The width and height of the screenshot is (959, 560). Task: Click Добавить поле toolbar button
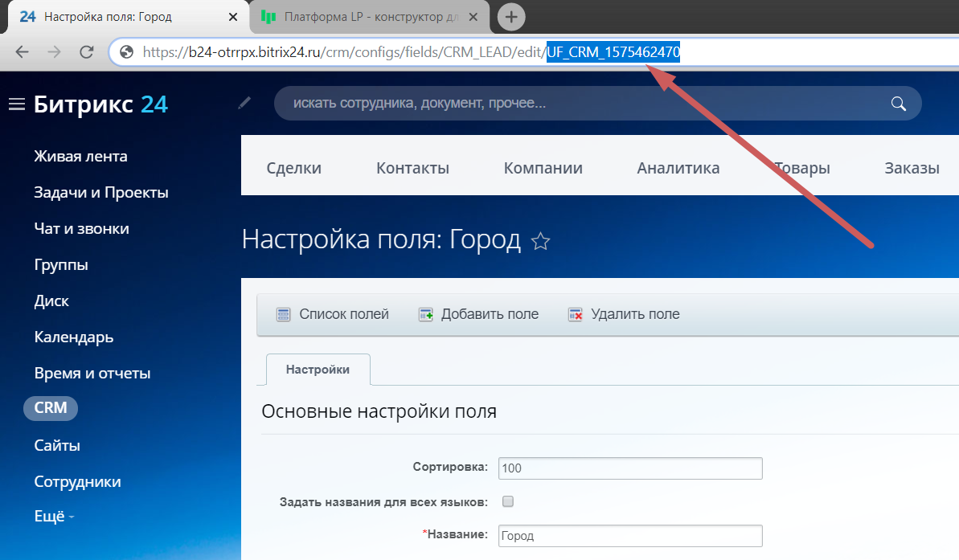pyautogui.click(x=479, y=314)
